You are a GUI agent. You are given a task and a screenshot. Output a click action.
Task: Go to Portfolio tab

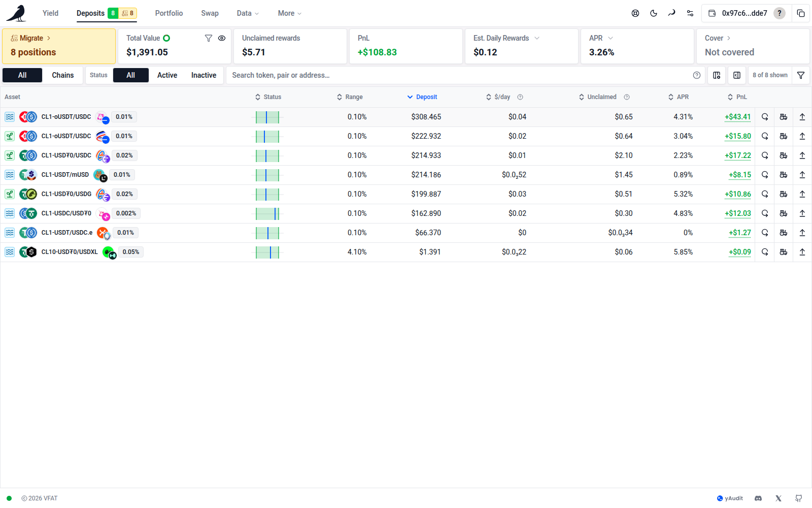pos(169,13)
